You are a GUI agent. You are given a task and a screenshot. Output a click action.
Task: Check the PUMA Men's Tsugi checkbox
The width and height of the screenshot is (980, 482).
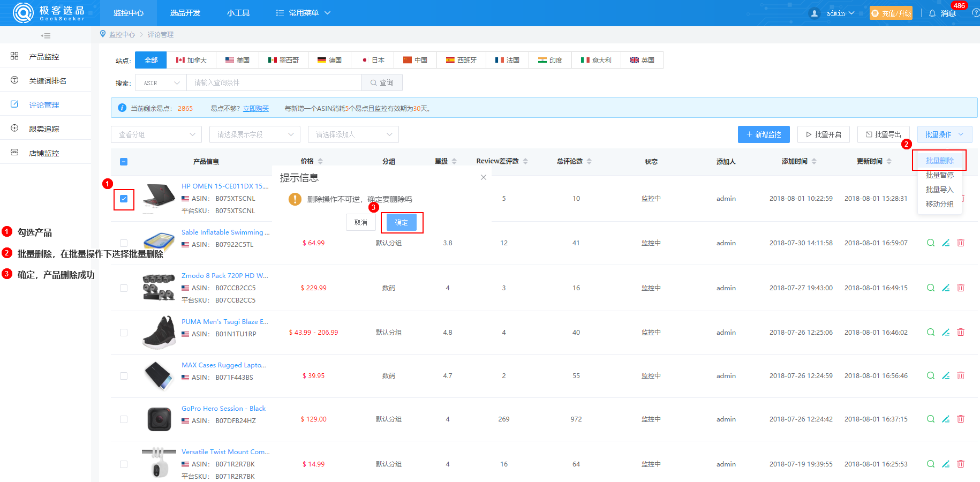click(x=124, y=333)
